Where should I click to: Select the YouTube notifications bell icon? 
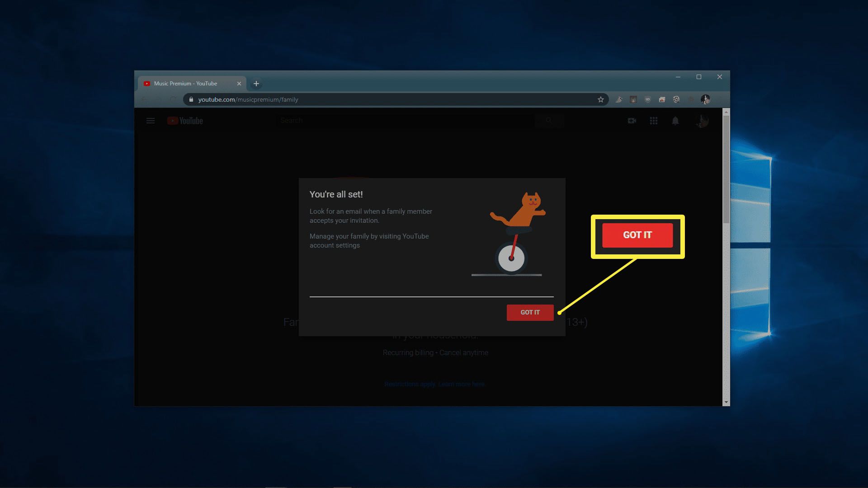pos(675,120)
